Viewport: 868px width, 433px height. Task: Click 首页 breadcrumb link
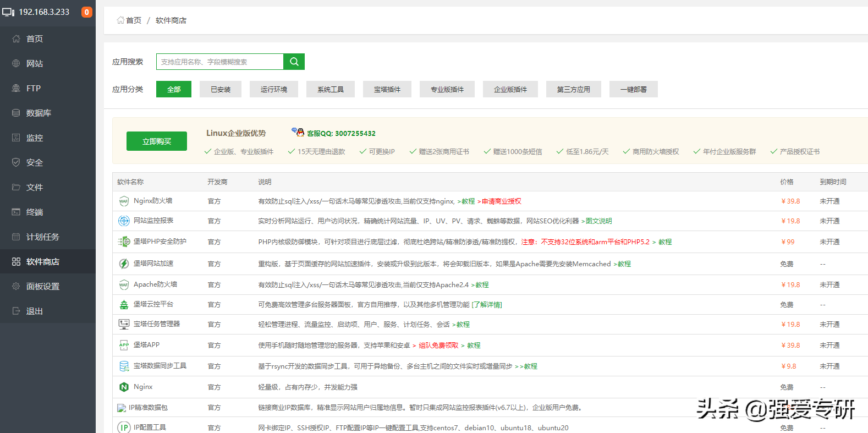[x=134, y=20]
